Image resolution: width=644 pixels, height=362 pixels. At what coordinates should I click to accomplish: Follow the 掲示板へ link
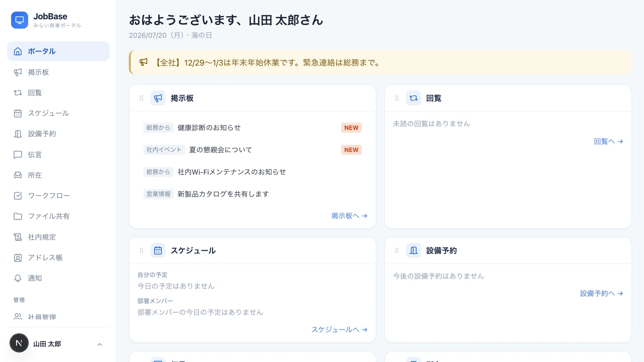pos(349,216)
